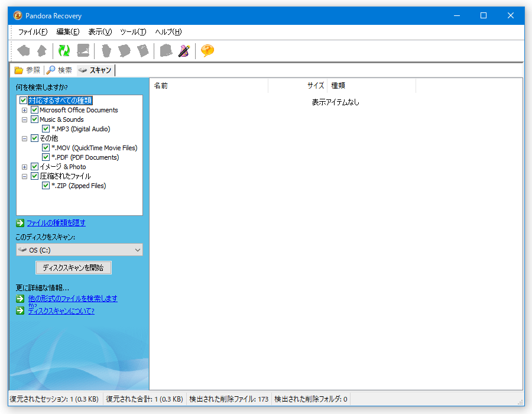Image resolution: width=532 pixels, height=414 pixels.
Task: Open help with the orange question mark icon
Action: point(207,51)
